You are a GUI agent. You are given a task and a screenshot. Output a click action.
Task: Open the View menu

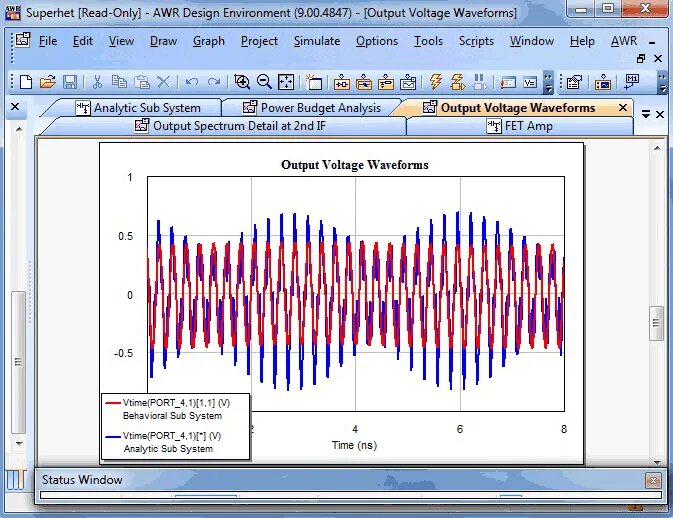click(x=121, y=41)
